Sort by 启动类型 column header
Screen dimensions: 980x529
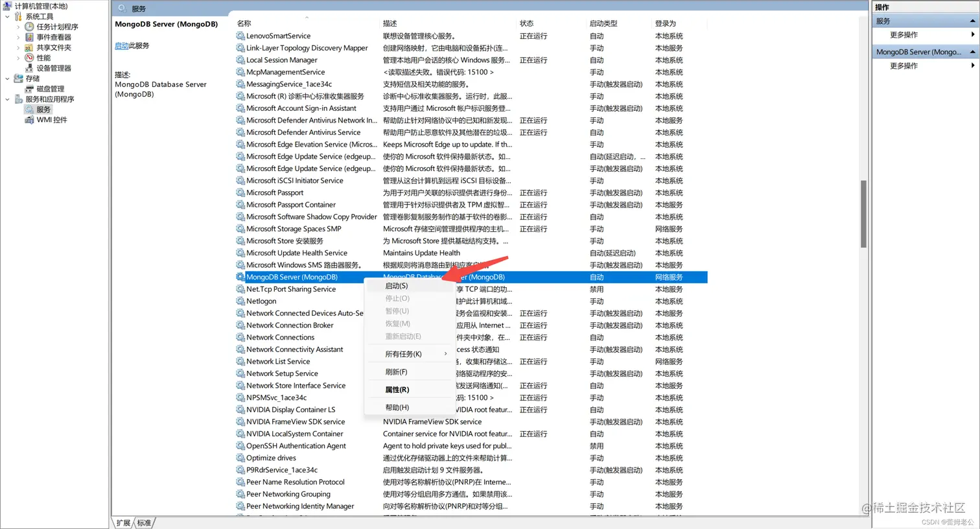tap(620, 23)
